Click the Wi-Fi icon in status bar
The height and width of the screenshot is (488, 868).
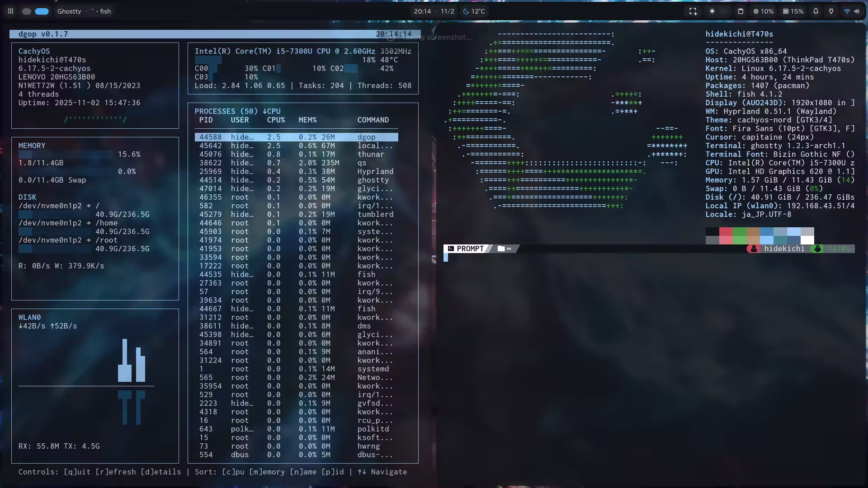click(847, 11)
